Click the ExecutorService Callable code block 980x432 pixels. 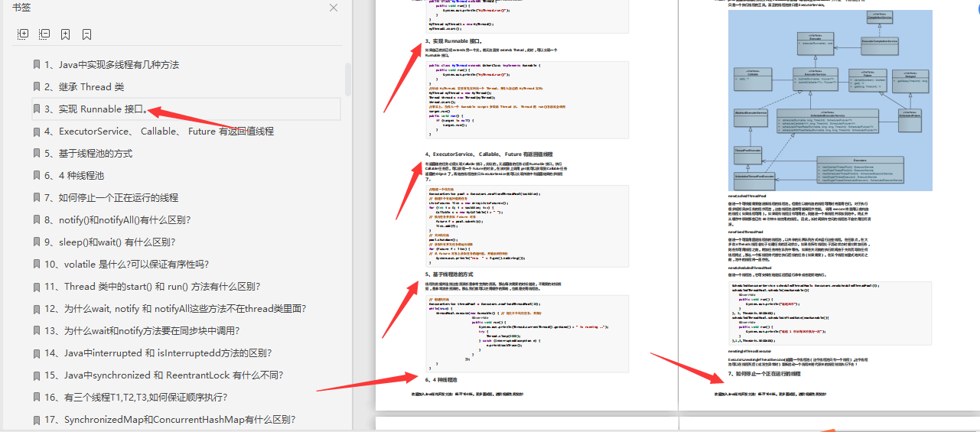coord(528,227)
